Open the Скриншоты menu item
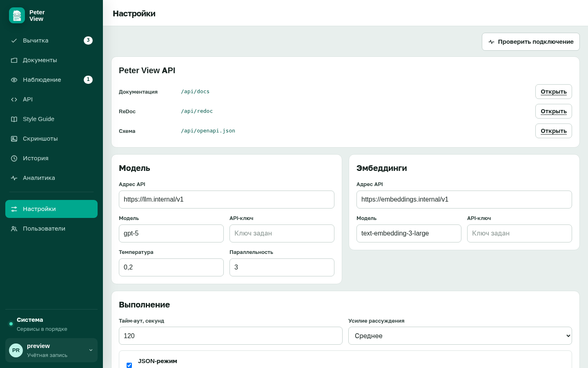 point(51,139)
